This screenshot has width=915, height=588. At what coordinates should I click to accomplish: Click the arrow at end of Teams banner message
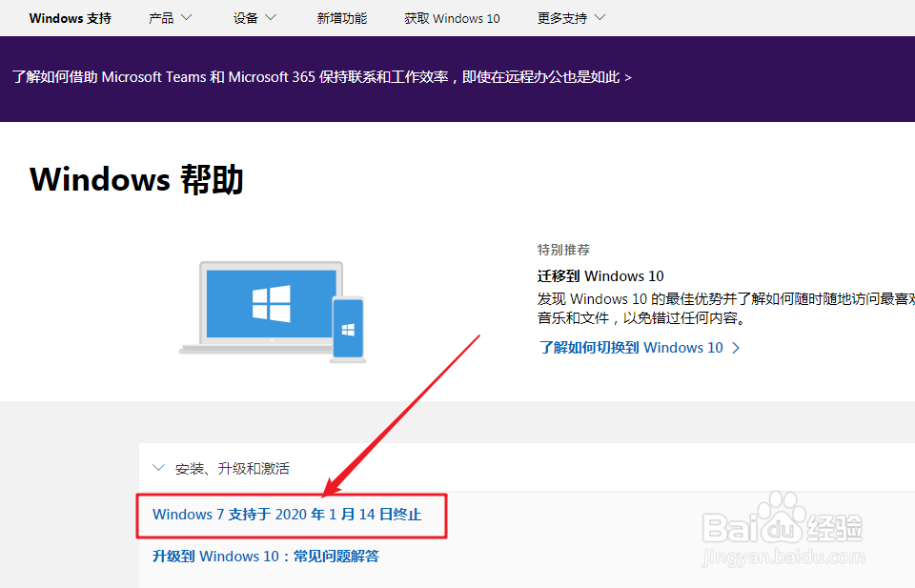coord(627,77)
